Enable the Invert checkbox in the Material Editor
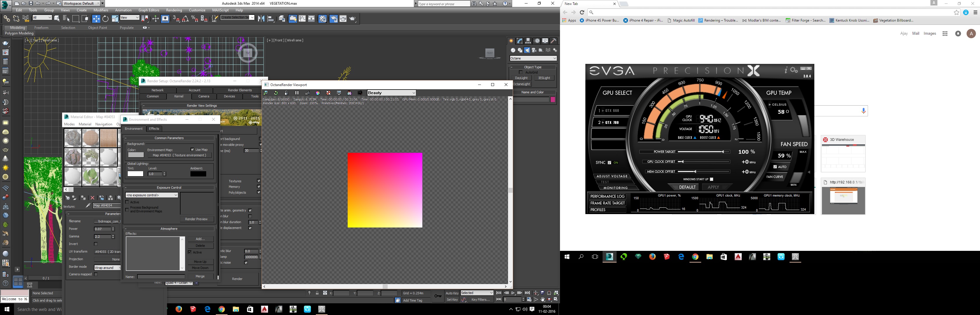 96,244
